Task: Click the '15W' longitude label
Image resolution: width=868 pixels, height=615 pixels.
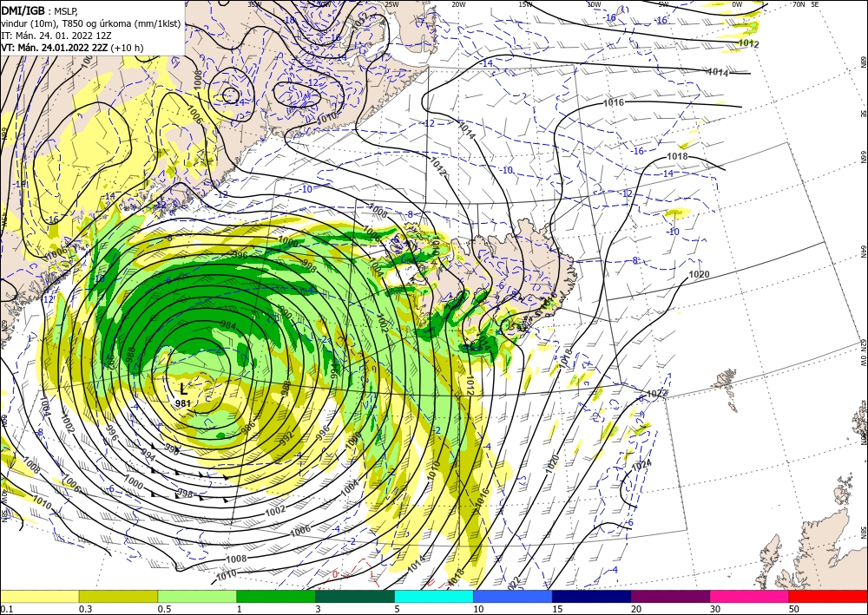Action: (526, 4)
